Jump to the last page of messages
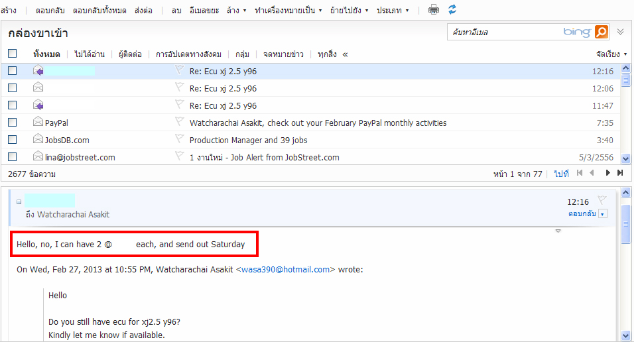 tap(620, 174)
